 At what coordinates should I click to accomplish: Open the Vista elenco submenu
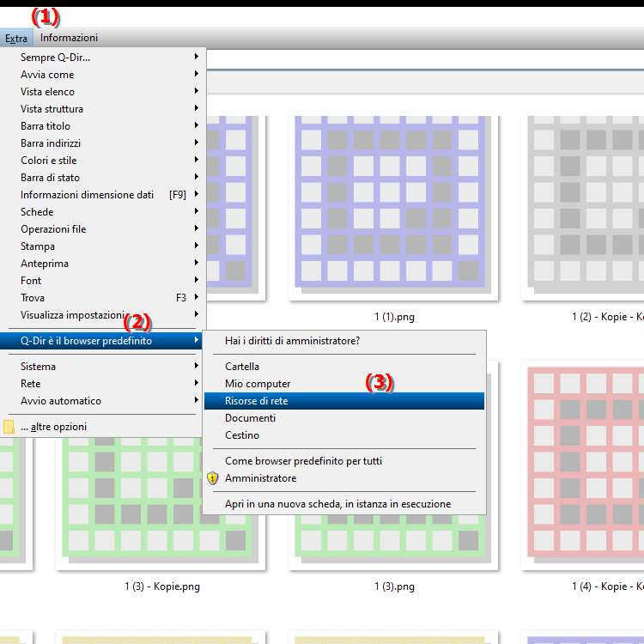(102, 92)
